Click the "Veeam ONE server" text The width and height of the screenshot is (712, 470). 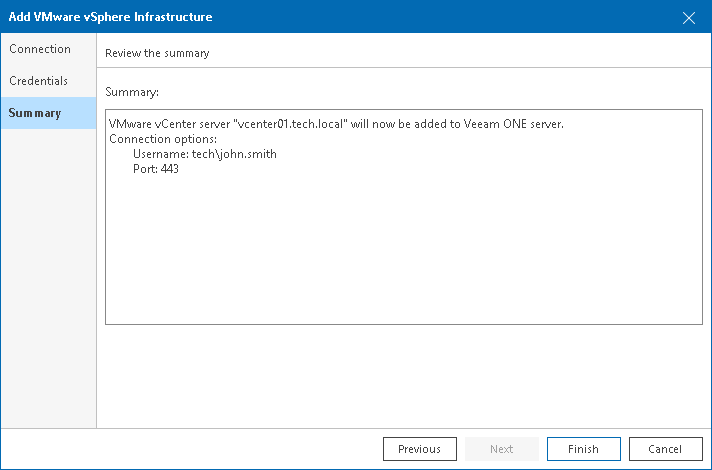(514, 124)
